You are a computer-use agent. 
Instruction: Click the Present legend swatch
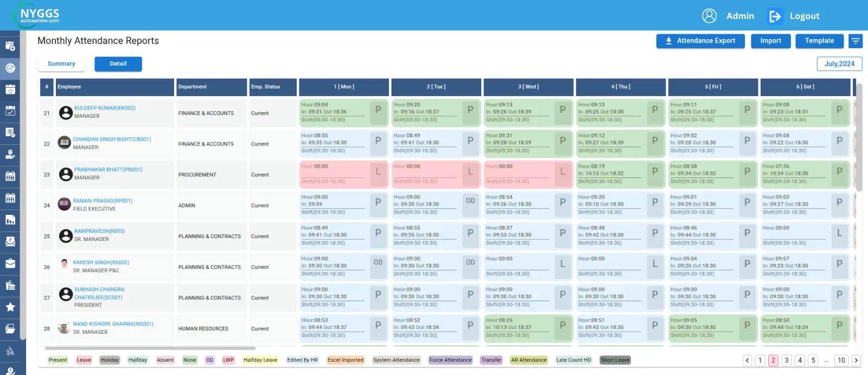click(58, 360)
